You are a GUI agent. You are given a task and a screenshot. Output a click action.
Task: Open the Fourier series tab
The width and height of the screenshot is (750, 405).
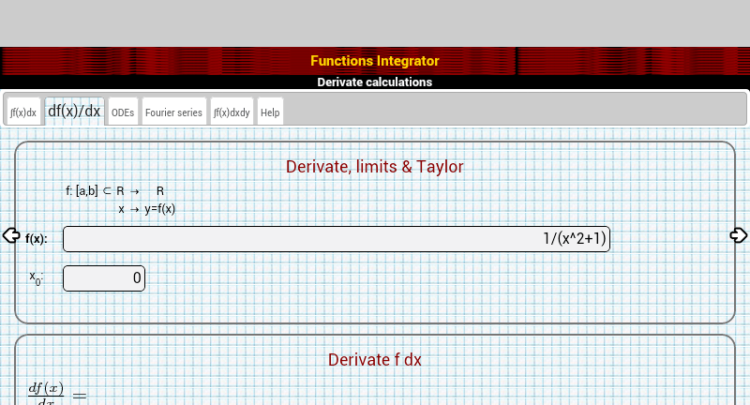point(174,112)
